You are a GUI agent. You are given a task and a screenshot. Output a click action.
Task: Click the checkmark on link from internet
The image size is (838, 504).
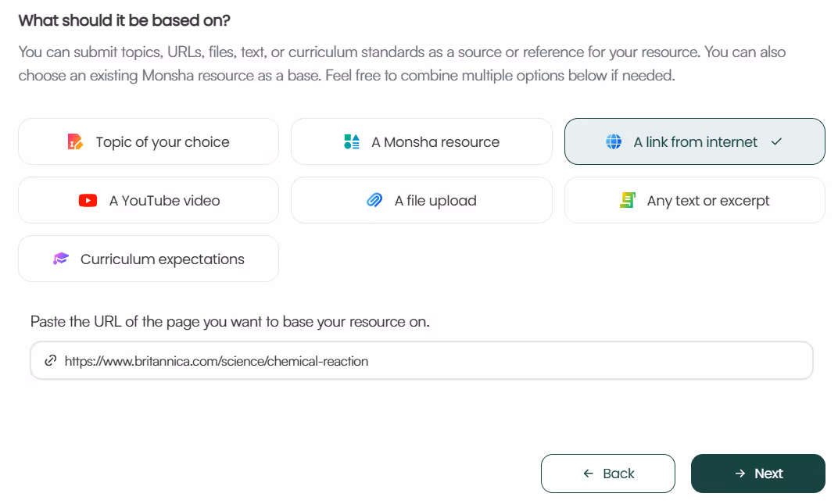point(776,141)
